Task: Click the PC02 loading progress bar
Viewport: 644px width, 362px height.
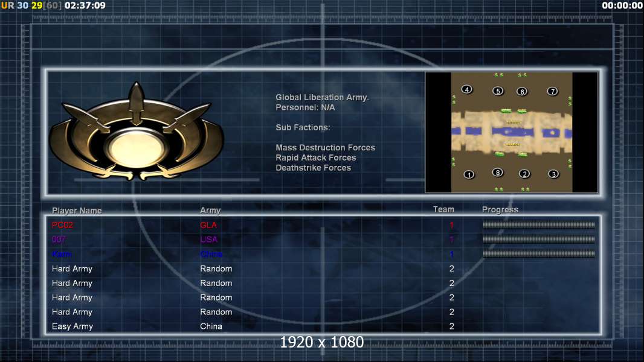Action: click(539, 224)
